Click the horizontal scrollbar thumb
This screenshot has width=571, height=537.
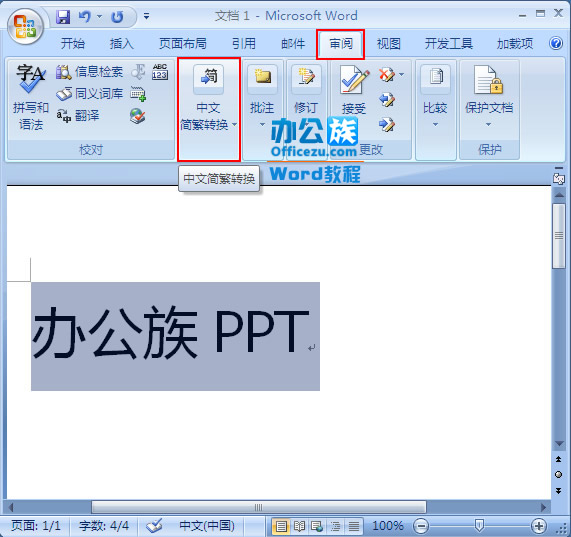click(x=259, y=507)
